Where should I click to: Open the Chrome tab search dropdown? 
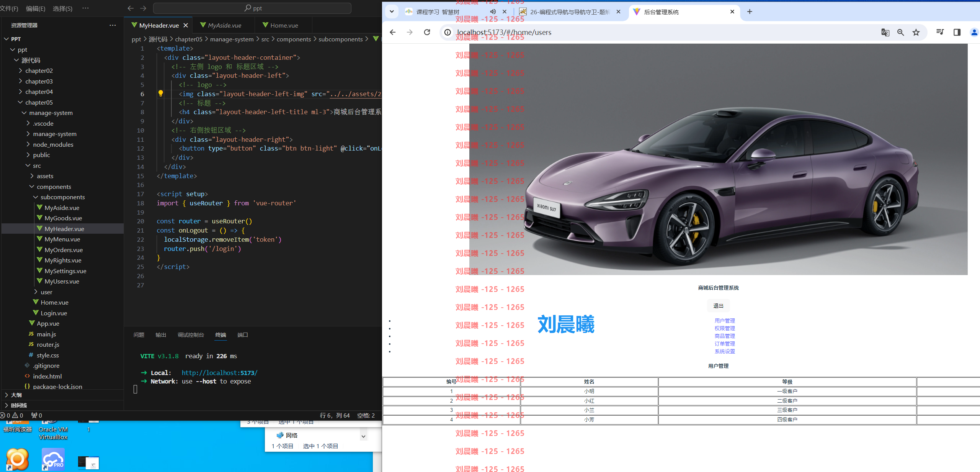392,12
